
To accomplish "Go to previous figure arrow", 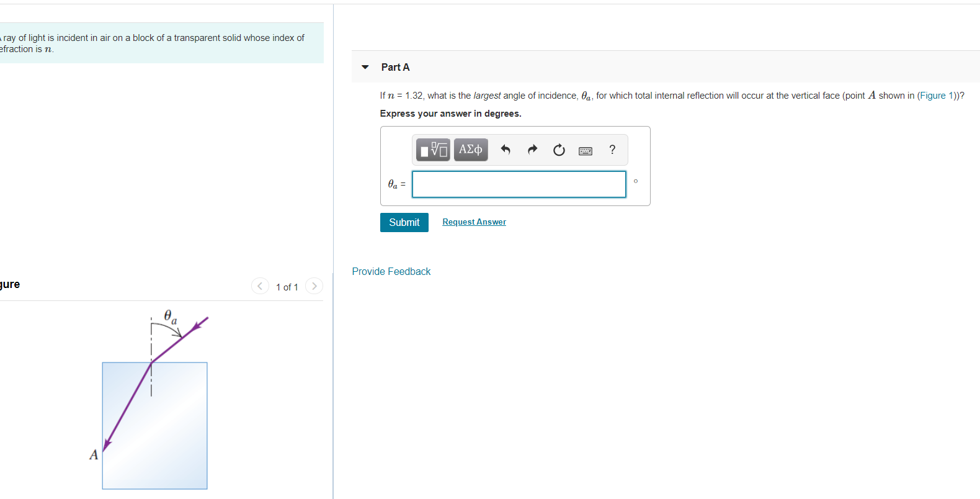I will point(260,286).
